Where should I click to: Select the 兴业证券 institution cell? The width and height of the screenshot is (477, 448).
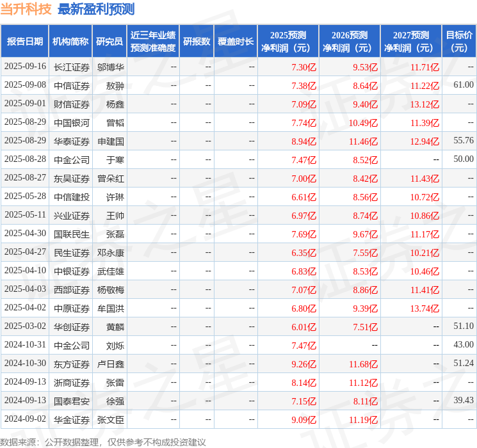click(72, 216)
